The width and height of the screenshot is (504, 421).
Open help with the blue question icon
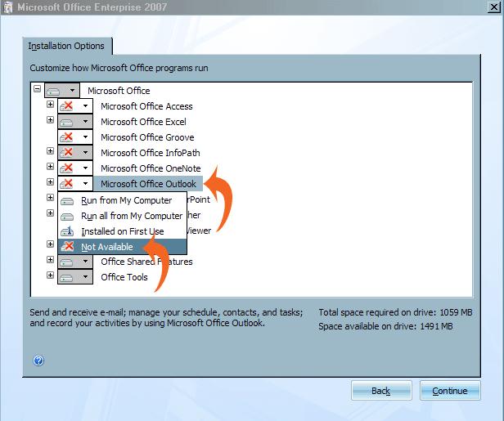click(x=38, y=361)
